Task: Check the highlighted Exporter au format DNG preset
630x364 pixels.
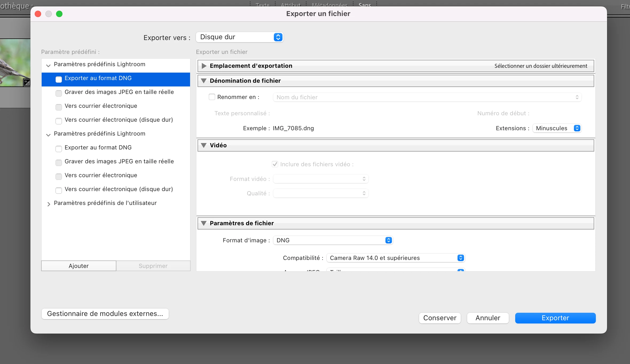Action: (x=59, y=79)
